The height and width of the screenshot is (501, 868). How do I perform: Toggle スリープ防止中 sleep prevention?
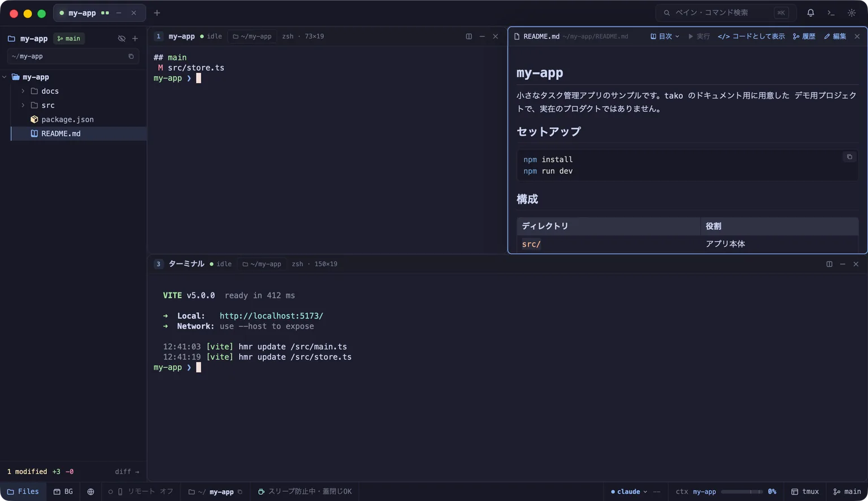pyautogui.click(x=305, y=491)
